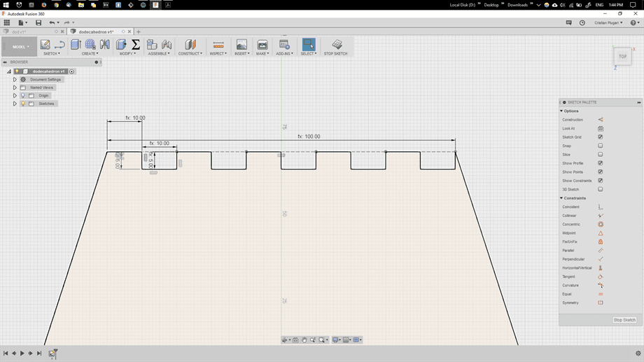Apply the Parallel constraint
Viewport: 644px width, 362px height.
click(x=601, y=250)
